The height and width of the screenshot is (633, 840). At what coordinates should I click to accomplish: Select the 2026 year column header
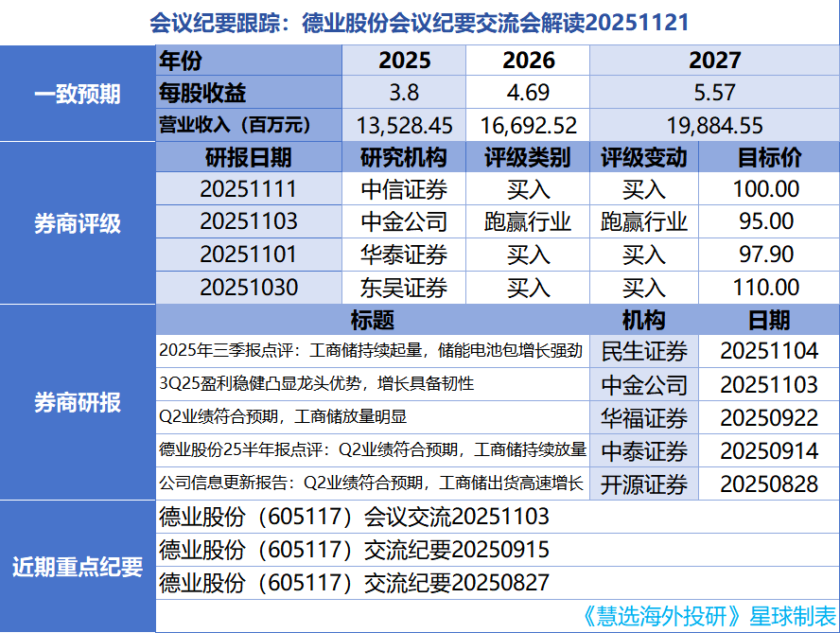528,60
